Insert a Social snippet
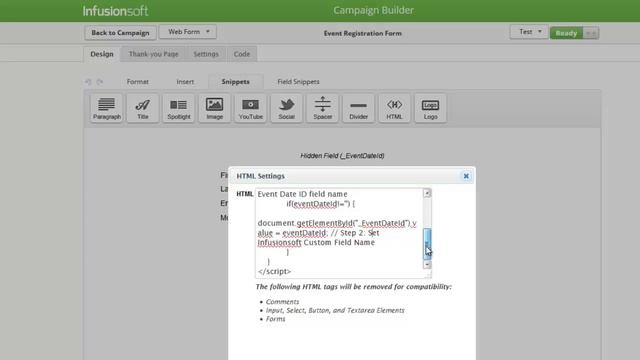 (x=286, y=108)
